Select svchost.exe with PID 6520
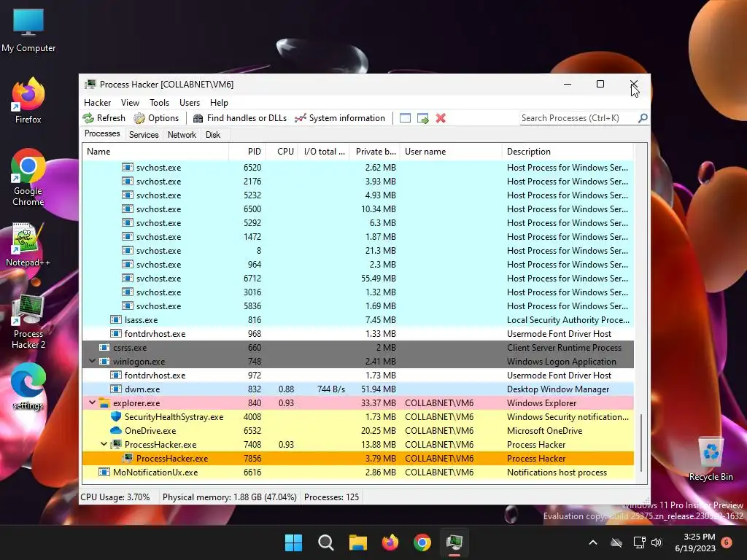 (358, 168)
